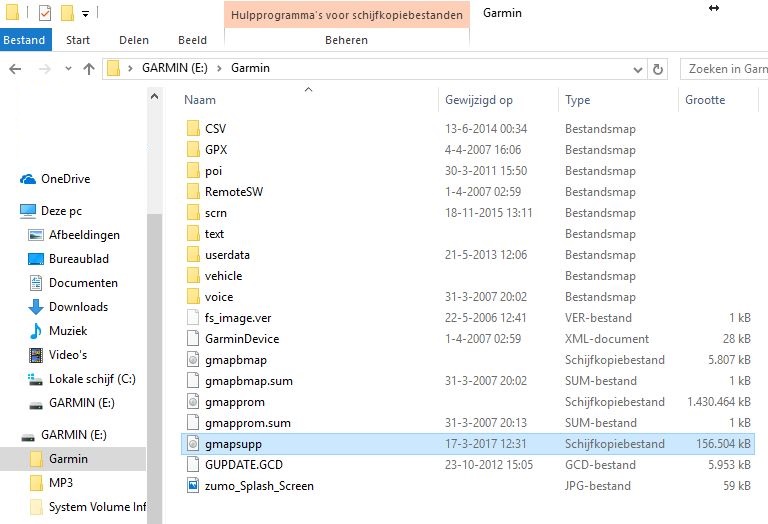Viewport: 768px width, 524px height.
Task: Click the GarminDevice XML file icon
Action: pos(193,339)
